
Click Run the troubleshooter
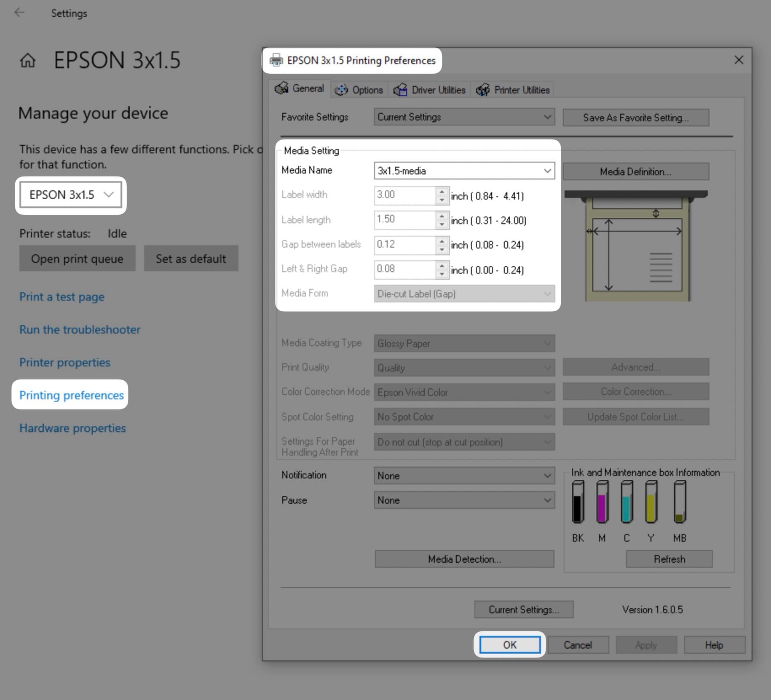coord(80,329)
